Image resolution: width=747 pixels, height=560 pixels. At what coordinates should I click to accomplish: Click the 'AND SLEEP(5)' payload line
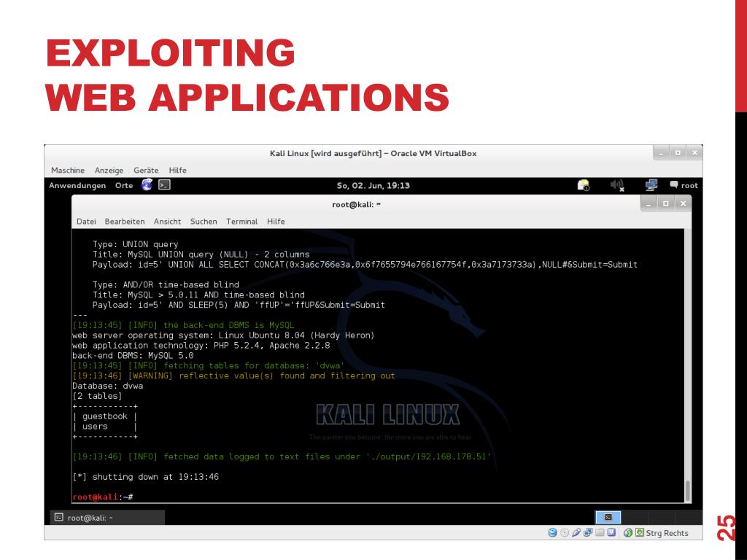[x=239, y=305]
